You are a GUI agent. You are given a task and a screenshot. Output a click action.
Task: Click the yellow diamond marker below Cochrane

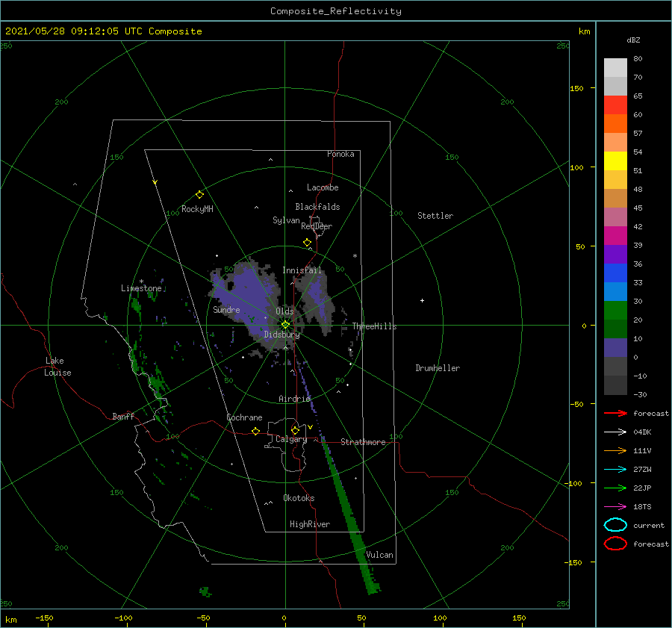pyautogui.click(x=256, y=431)
